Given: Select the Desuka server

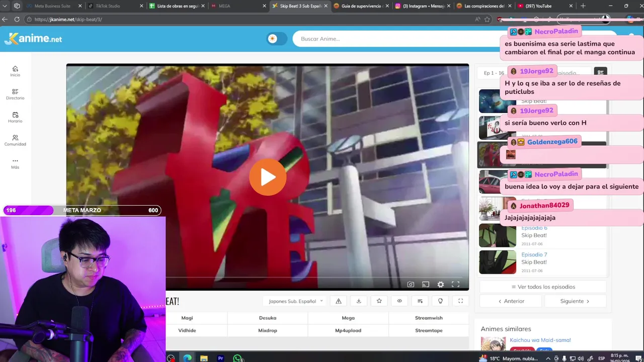Looking at the screenshot, I should pos(268,318).
